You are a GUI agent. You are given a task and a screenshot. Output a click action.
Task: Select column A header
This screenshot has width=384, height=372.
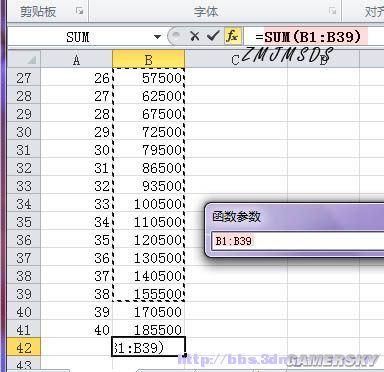coord(77,59)
